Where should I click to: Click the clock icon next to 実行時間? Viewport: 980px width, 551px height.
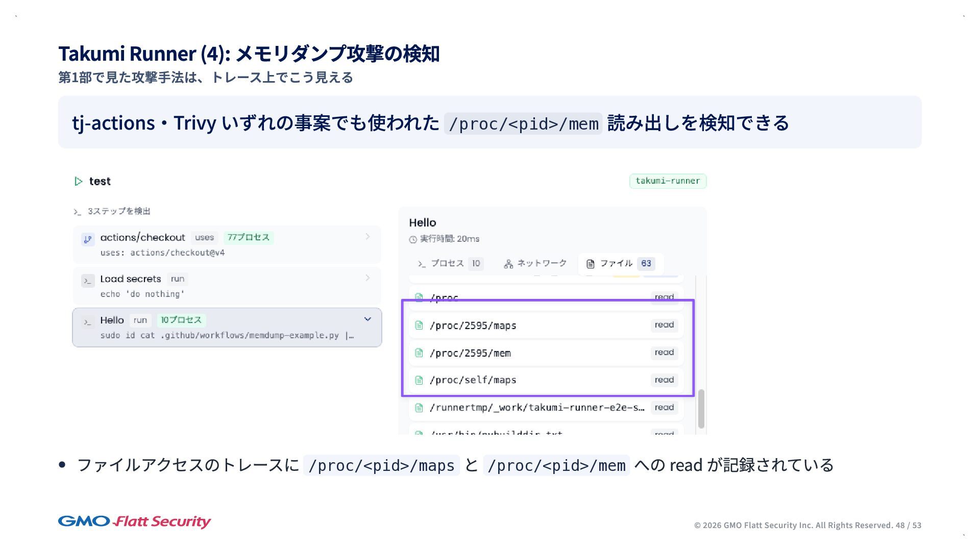pos(413,239)
